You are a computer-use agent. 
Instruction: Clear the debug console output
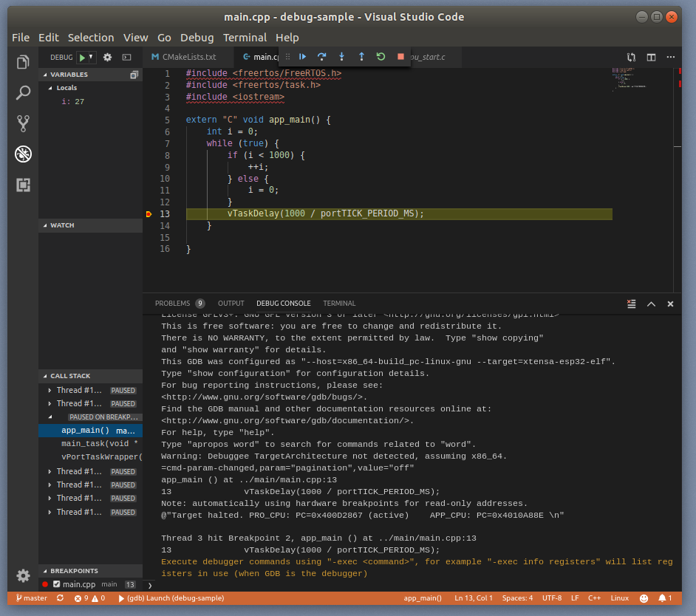631,304
